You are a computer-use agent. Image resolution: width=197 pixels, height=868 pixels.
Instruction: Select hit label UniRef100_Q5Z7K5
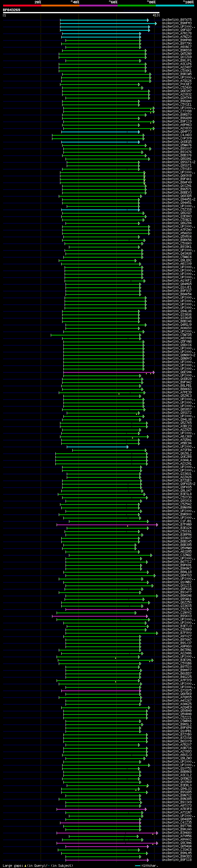tap(177, 423)
